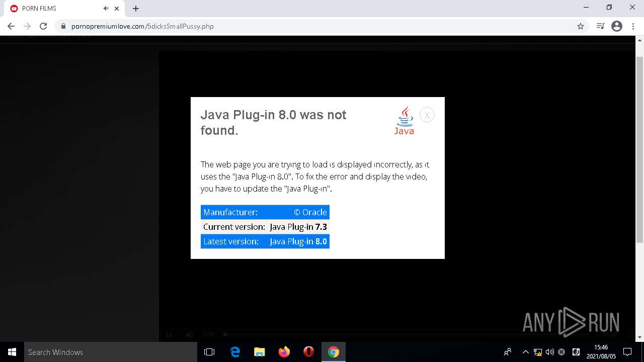Close the PORN FILMS tab
The image size is (644, 362).
117,9
